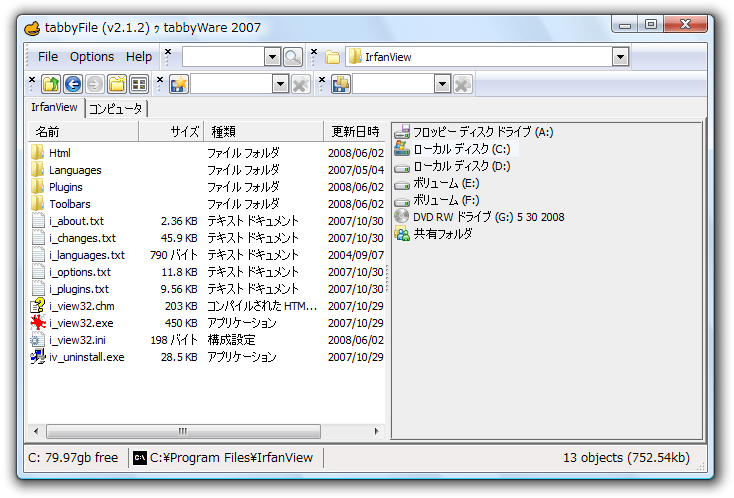Sort by the サイズ column header

point(171,132)
